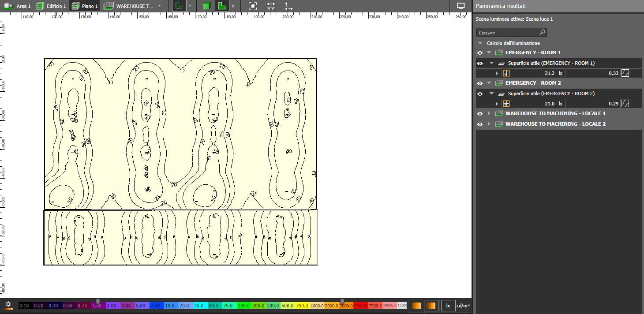Screen dimensions: 644x314
Task: Expand more views with the small right arrow
Action: pos(233,6)
